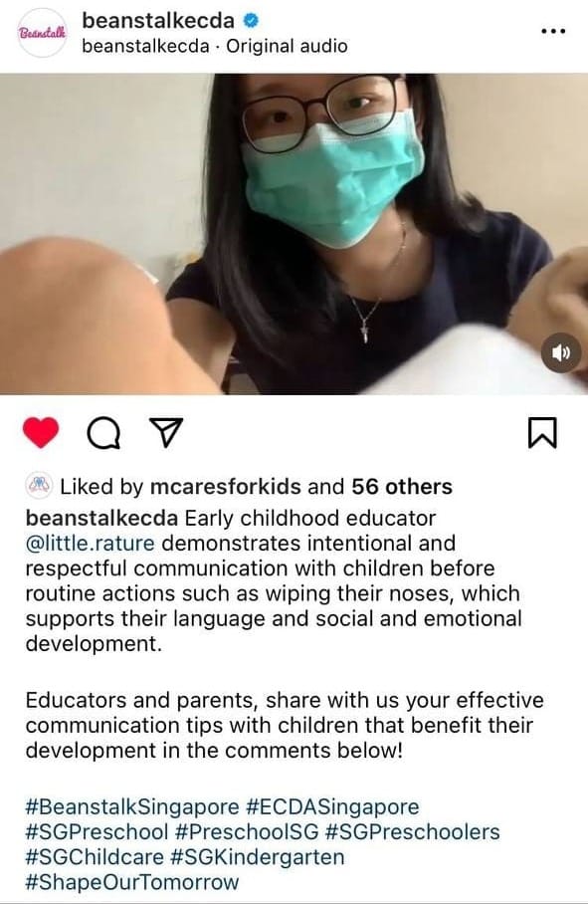The width and height of the screenshot is (588, 904).
Task: Unlike the post via red heart
Action: 41,432
